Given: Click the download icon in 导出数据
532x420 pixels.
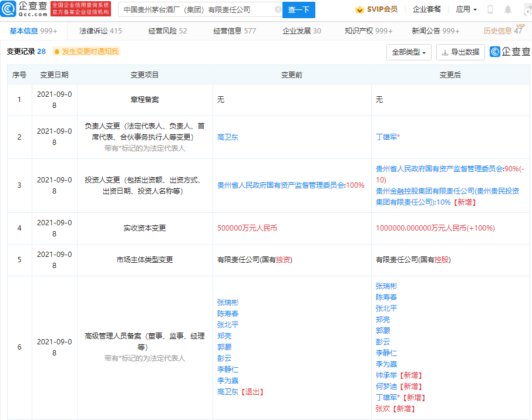Looking at the screenshot, I should tap(445, 53).
